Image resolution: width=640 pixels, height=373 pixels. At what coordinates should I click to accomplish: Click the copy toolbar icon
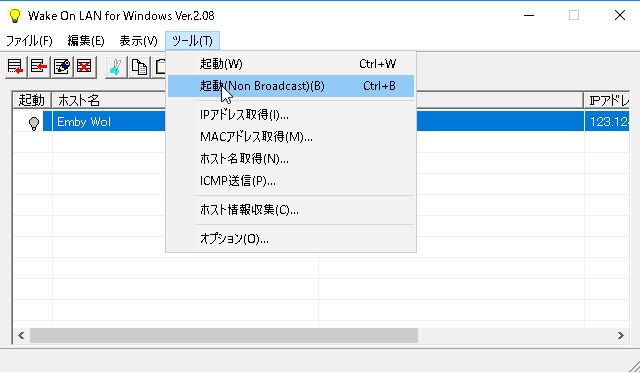(x=139, y=67)
